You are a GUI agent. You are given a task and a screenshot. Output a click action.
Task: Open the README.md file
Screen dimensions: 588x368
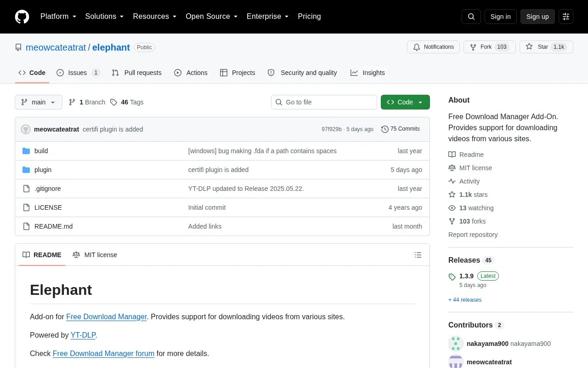(x=53, y=226)
